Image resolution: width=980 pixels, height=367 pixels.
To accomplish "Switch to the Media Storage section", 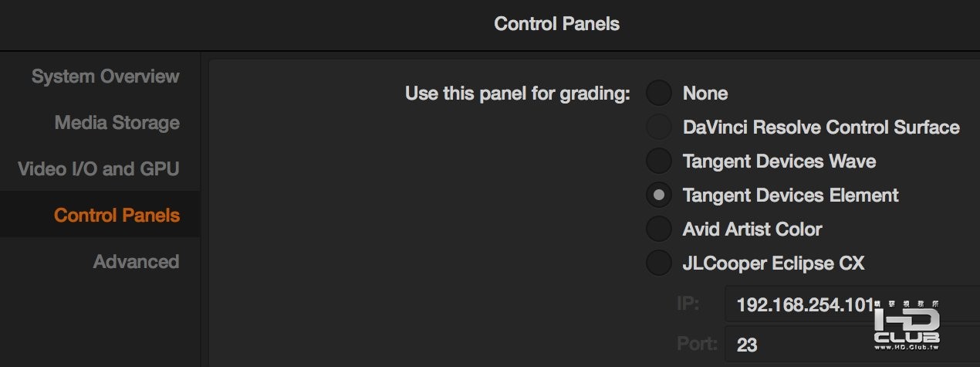I will [x=117, y=123].
